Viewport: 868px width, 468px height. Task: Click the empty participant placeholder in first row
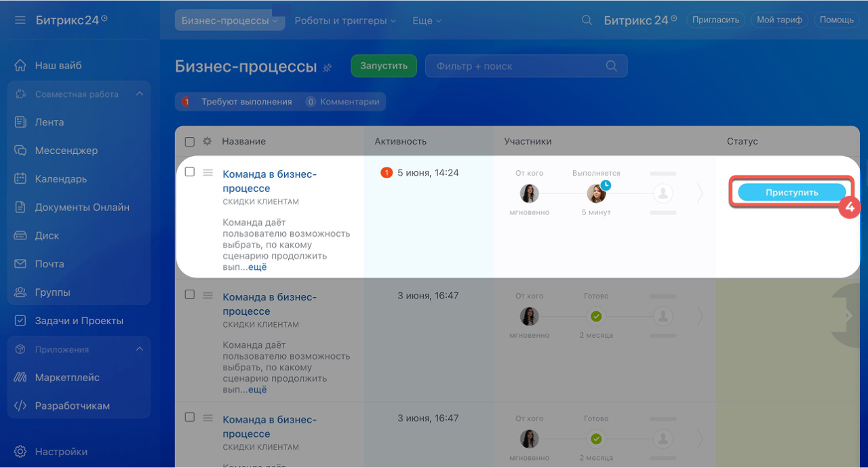663,193
